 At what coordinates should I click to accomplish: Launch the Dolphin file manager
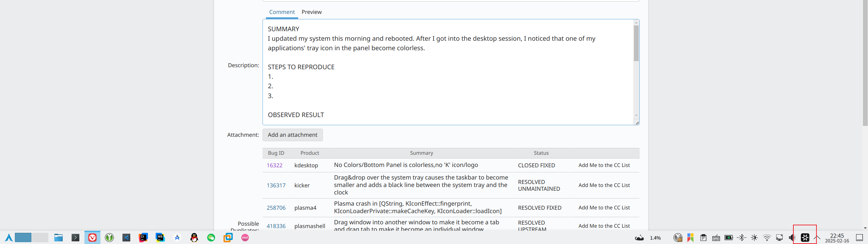pos(59,238)
